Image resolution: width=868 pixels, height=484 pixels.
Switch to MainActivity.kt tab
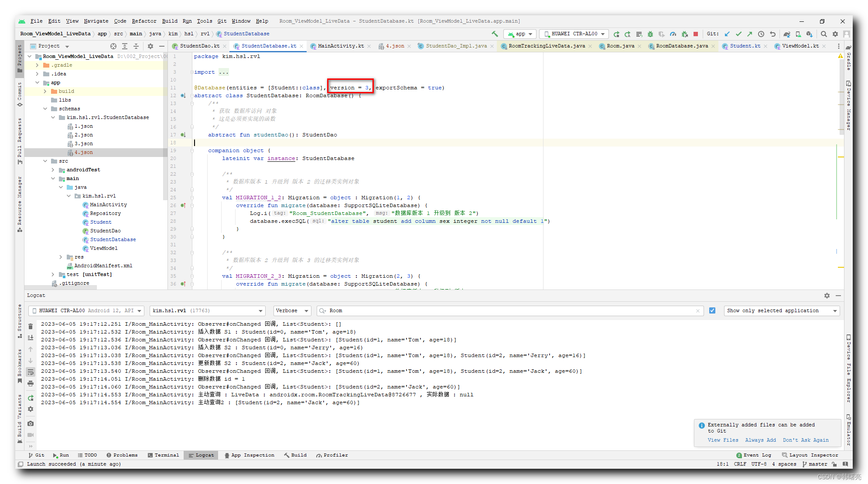click(x=341, y=46)
